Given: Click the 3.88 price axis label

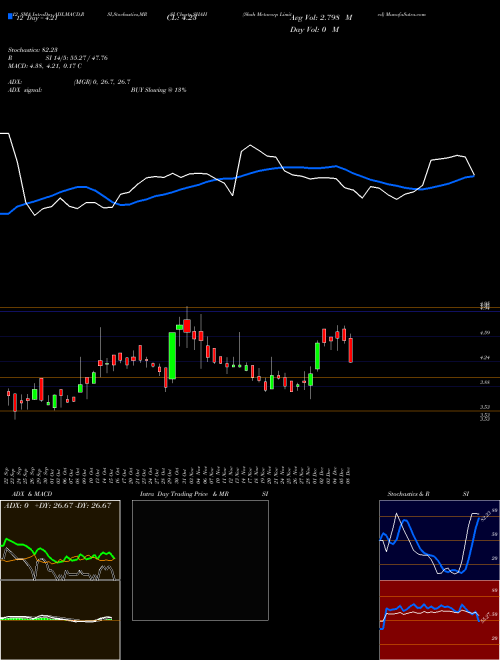Looking at the screenshot, I should tap(485, 383).
